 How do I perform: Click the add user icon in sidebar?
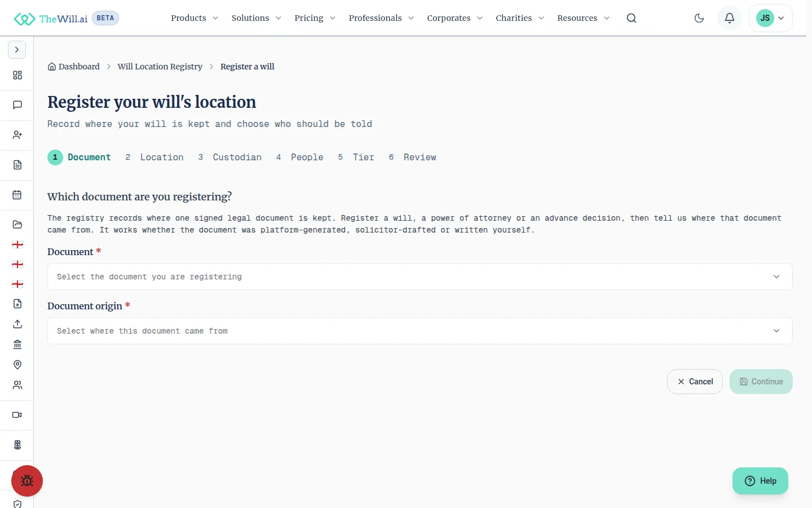pyautogui.click(x=17, y=135)
